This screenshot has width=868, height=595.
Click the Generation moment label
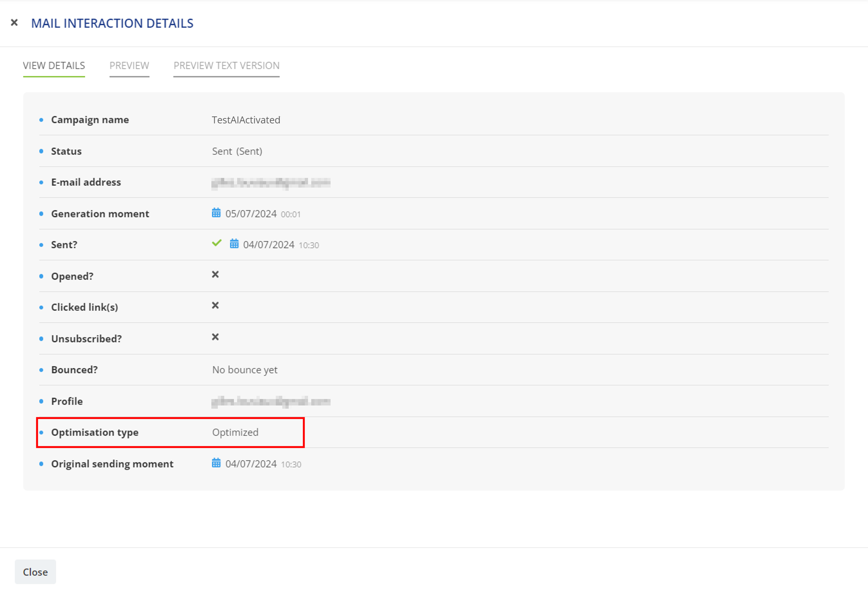pos(100,214)
